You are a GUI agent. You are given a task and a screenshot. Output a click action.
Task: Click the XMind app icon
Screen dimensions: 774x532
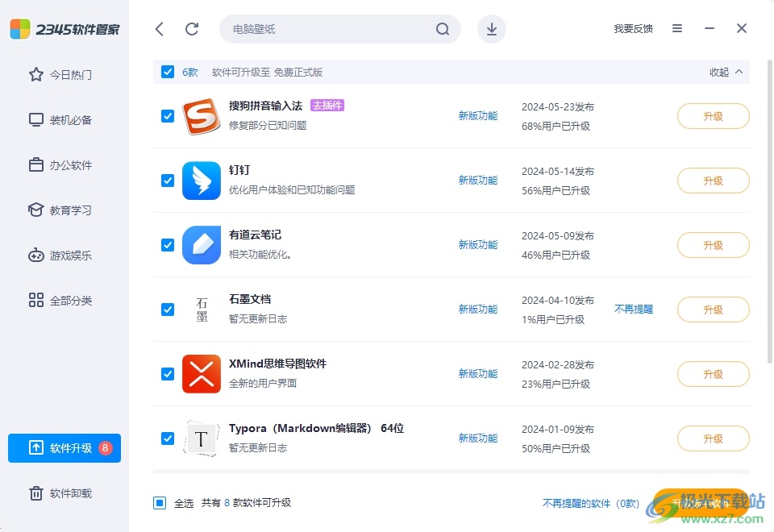click(x=202, y=374)
